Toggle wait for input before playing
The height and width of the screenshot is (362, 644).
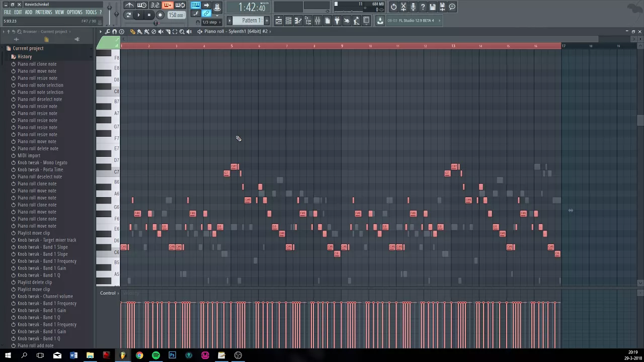141,6
